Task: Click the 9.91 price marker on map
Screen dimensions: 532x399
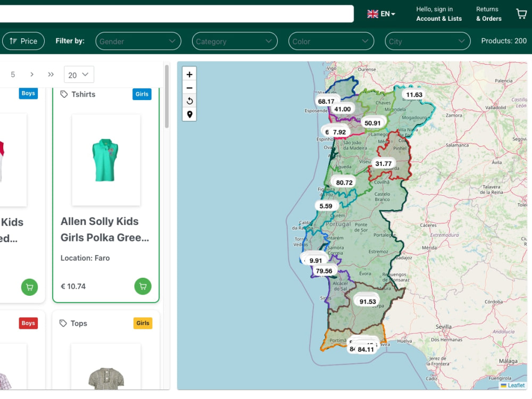Action: tap(315, 261)
